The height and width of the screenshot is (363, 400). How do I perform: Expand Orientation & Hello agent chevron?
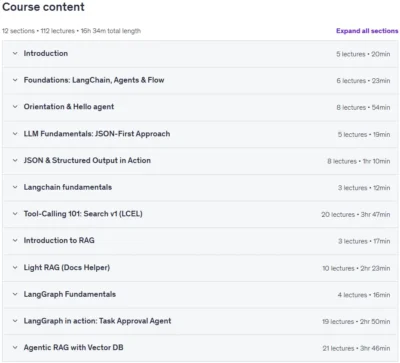(x=15, y=107)
